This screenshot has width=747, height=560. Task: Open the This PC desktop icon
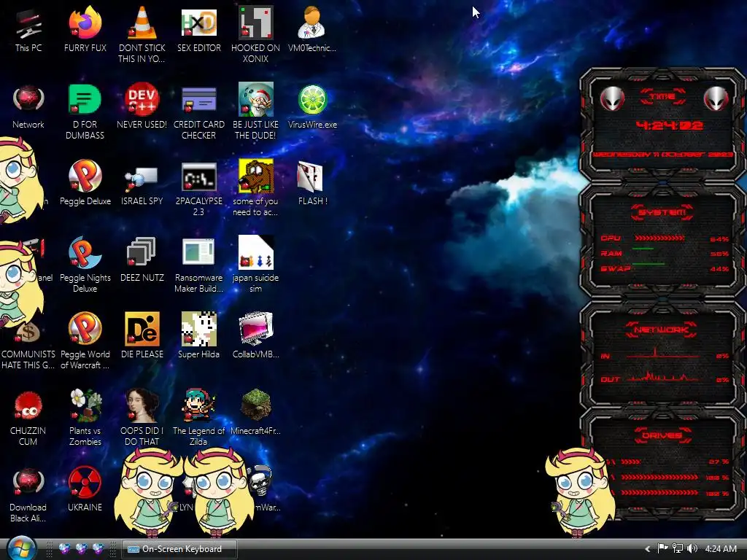pyautogui.click(x=28, y=24)
